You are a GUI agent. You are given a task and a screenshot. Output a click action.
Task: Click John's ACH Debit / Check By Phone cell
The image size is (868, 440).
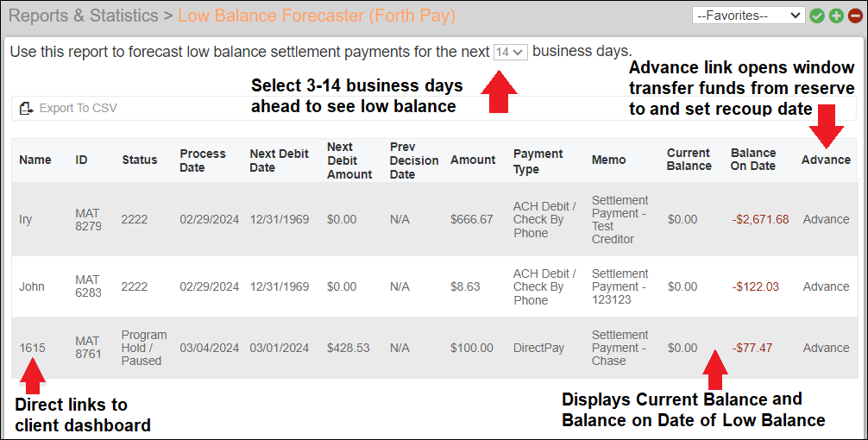544,286
